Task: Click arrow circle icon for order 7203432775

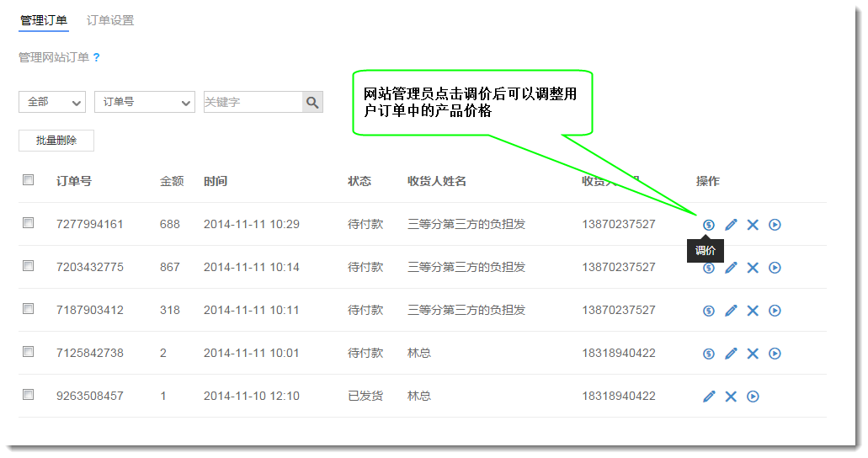Action: pos(775,268)
